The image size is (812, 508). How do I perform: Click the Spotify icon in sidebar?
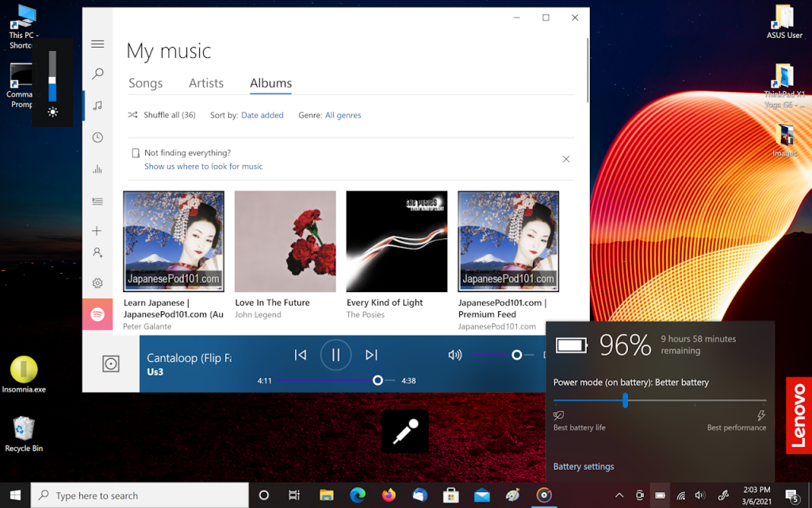[98, 314]
